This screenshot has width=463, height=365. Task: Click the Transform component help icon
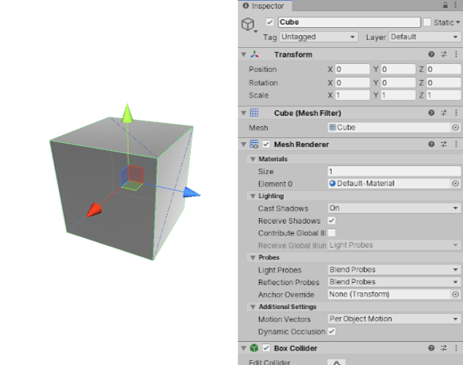click(431, 54)
